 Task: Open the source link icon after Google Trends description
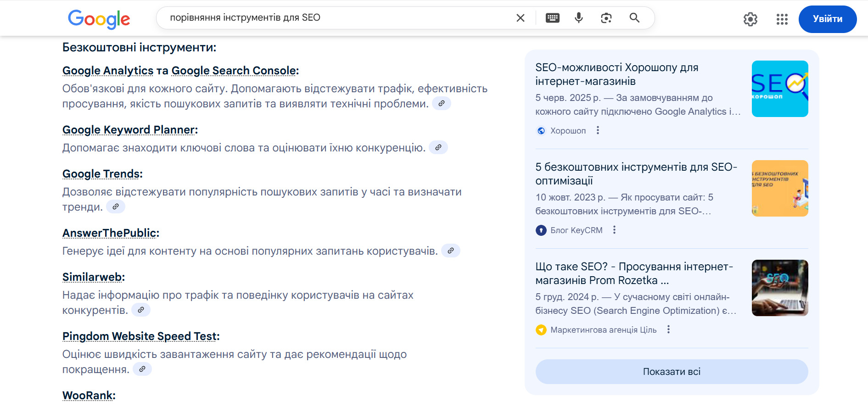[116, 206]
